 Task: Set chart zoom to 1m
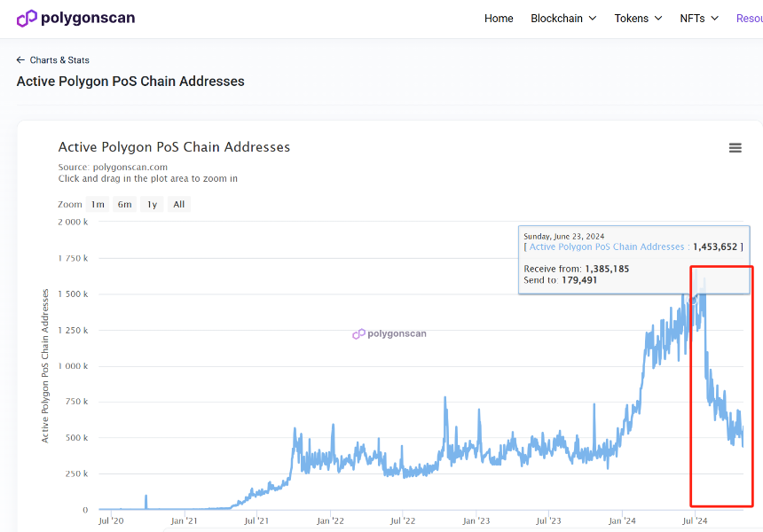click(98, 204)
